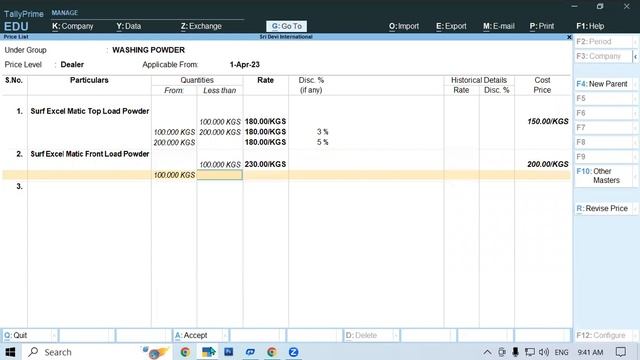Click the 230.00/KGS rate cell

(x=265, y=164)
